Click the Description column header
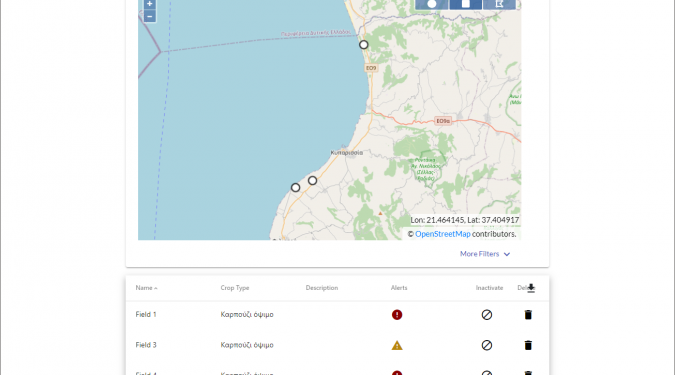The image size is (675, 375). [x=322, y=288]
